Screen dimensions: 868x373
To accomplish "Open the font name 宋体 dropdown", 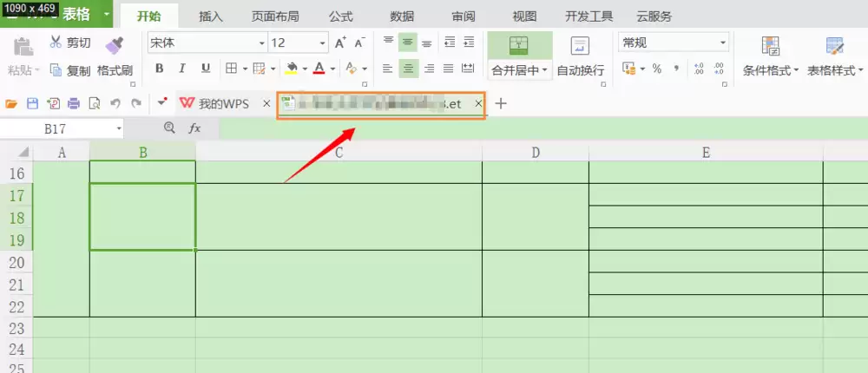I will click(207, 43).
